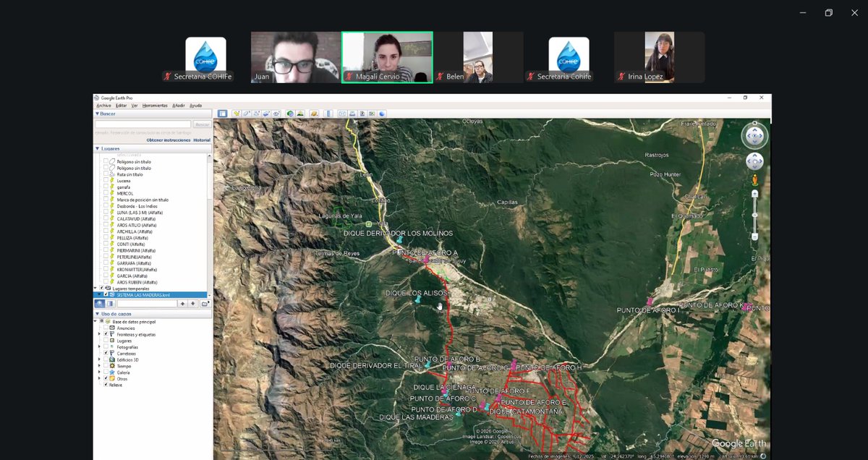This screenshot has height=460, width=868.
Task: Open the Ver menu
Action: click(135, 106)
